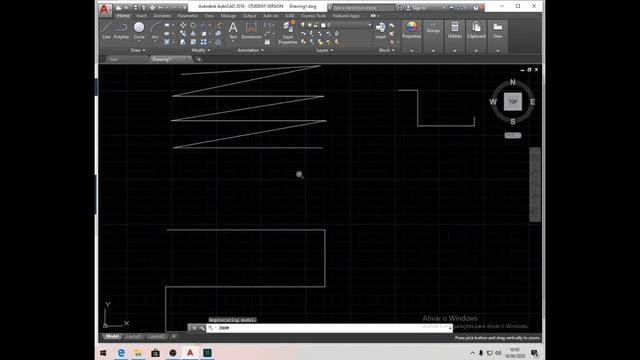Screen dimensions: 640x360
Task: Click the Array tool icon
Action: tap(204, 42)
